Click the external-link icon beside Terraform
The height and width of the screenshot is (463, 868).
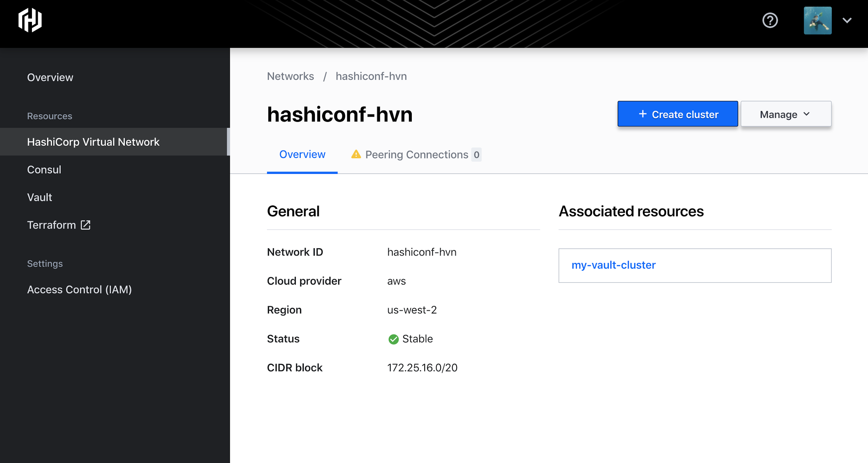(85, 225)
